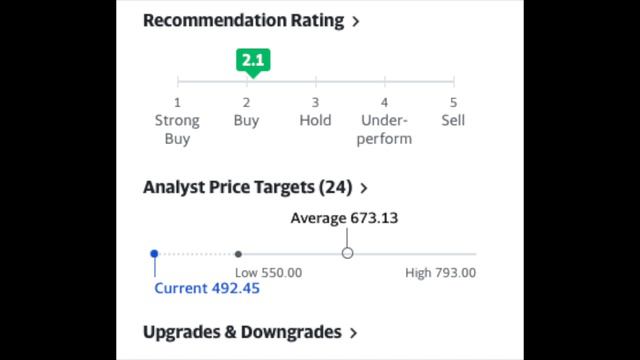Click the number 3 tick on rating scale
Viewport: 640px width, 360px height.
[316, 102]
